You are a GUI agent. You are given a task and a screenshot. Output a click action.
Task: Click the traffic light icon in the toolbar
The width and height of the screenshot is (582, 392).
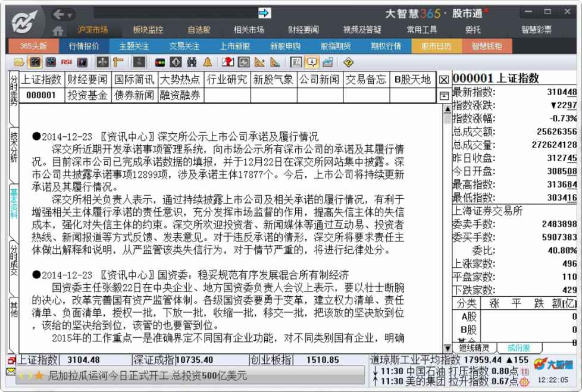(x=160, y=62)
